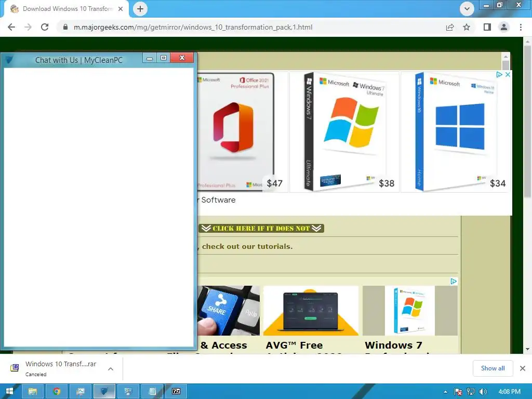Open File Explorer from the taskbar
Screen dimensions: 532x399
(33, 391)
